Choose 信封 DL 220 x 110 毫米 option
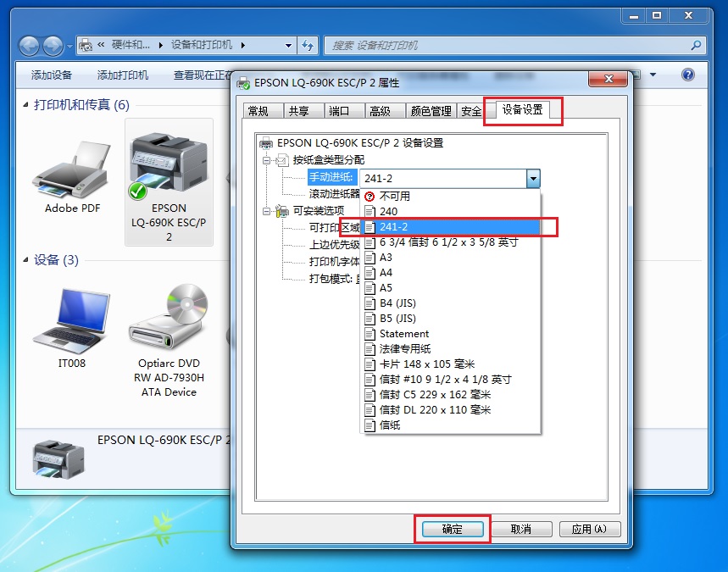Viewport: 728px width, 572px height. pos(450,410)
